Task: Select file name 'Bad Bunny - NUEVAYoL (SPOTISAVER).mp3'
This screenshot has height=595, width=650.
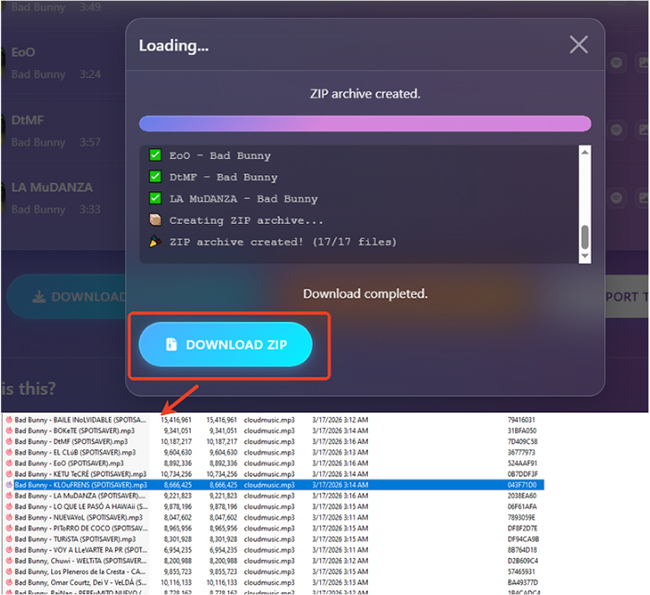Action: click(79, 517)
